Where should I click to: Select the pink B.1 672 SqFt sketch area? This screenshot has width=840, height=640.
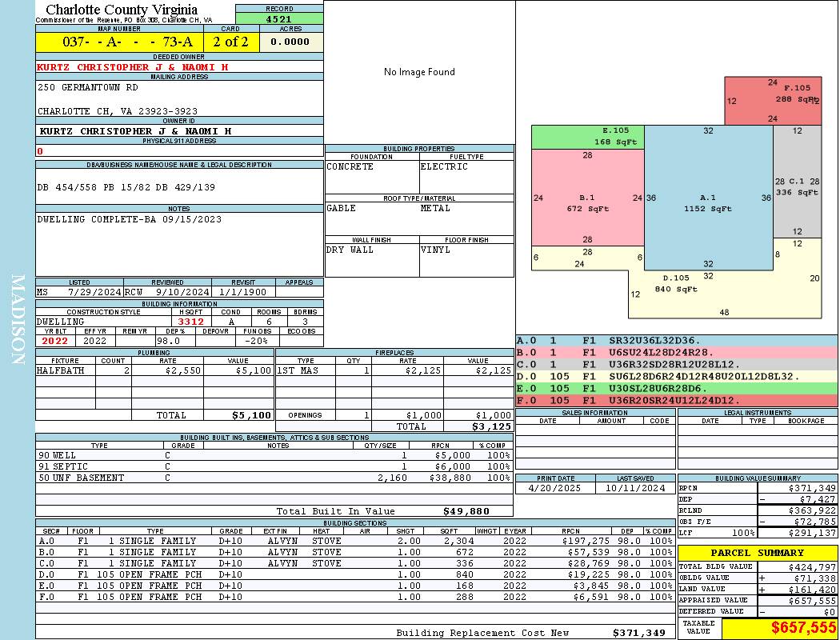point(588,198)
